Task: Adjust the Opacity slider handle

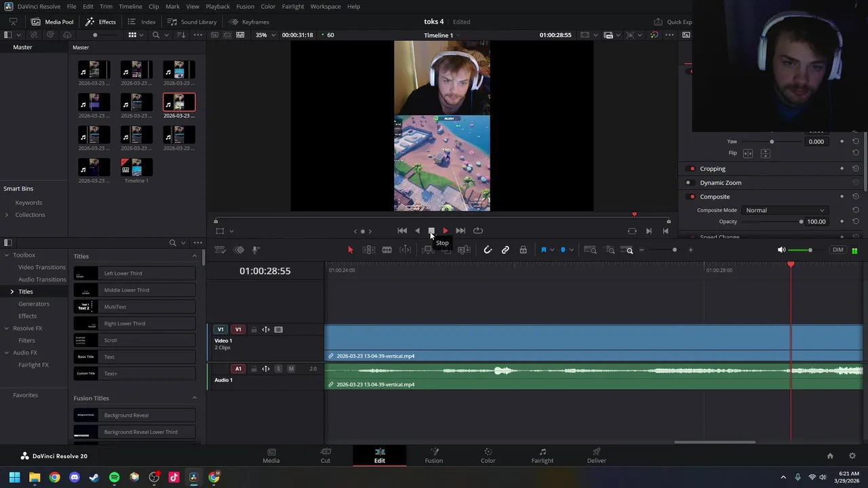Action: click(801, 222)
